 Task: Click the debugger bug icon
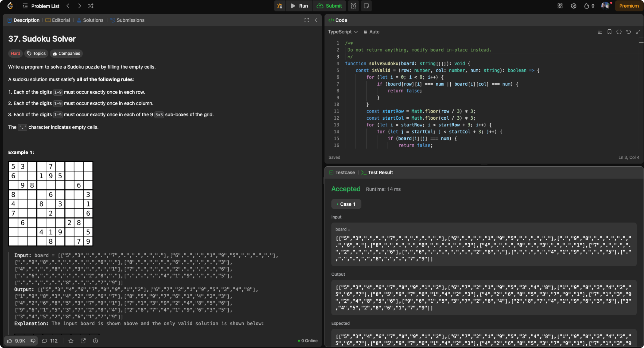(280, 6)
